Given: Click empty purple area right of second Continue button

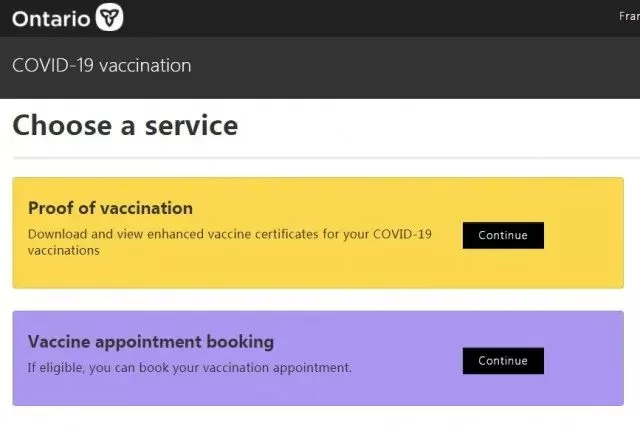Looking at the screenshot, I should click(584, 361).
